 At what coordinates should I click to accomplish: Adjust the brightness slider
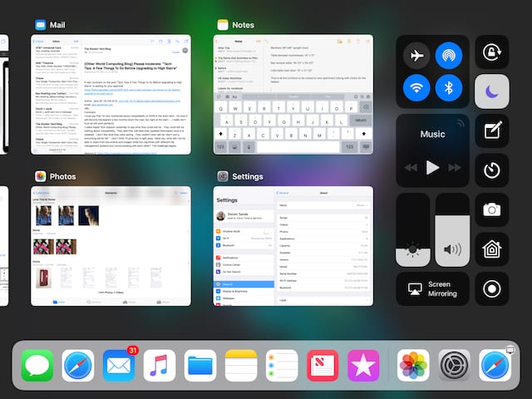pyautogui.click(x=412, y=229)
